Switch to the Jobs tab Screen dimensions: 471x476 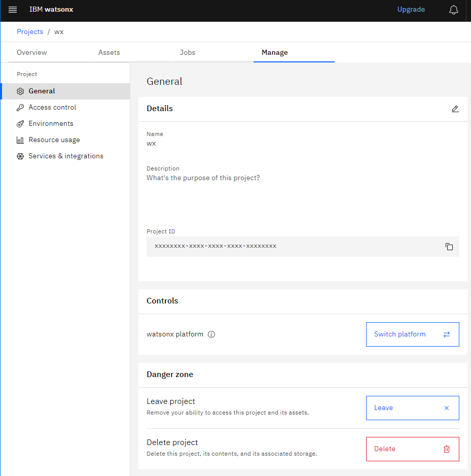point(212,52)
